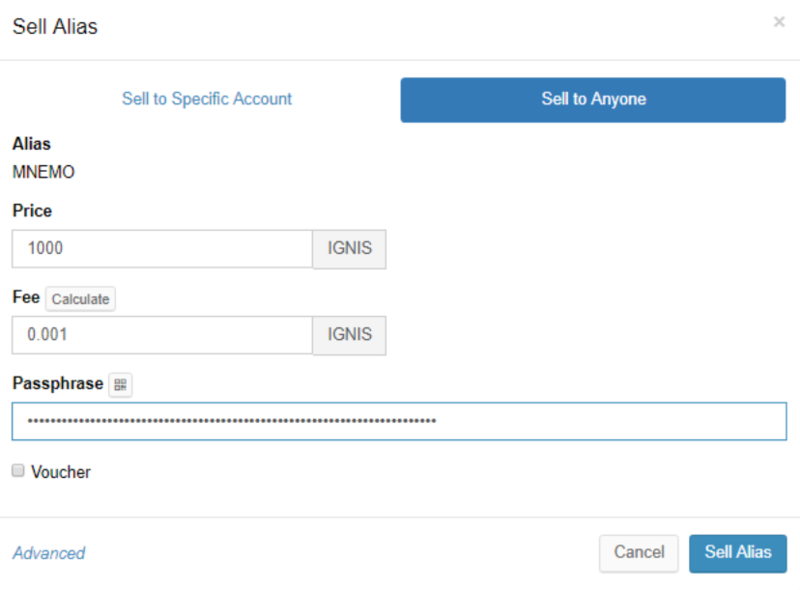The width and height of the screenshot is (800, 590).
Task: Expand the Advanced options link
Action: [x=48, y=553]
